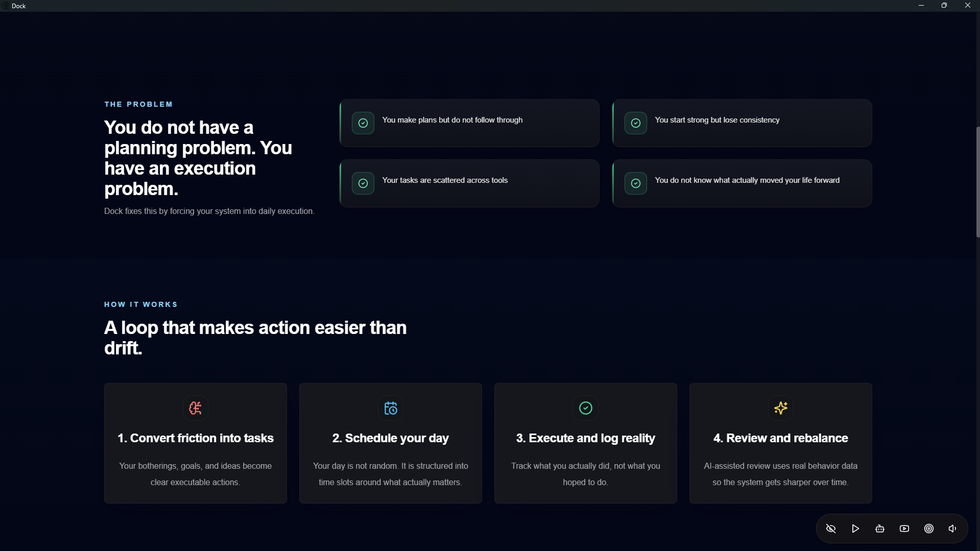Click the '3. Execute and log reality' heading

click(x=586, y=438)
